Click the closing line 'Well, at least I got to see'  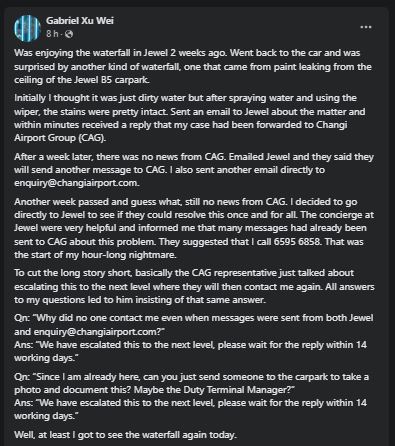[x=125, y=435]
